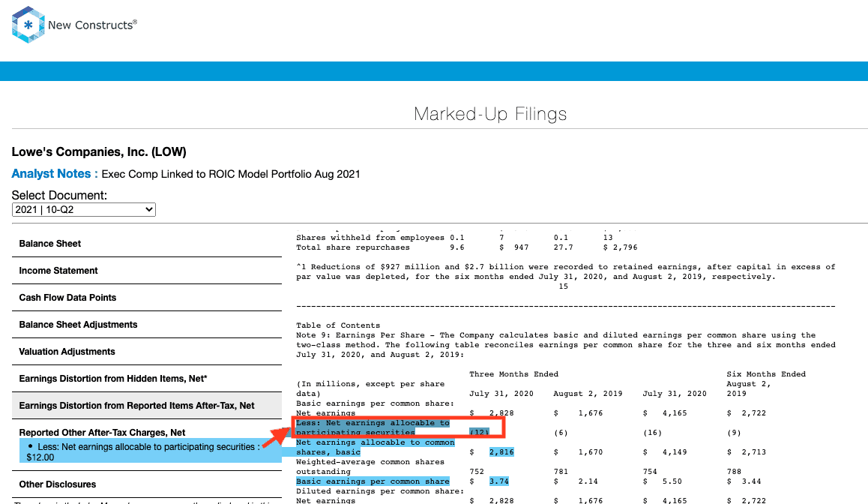This screenshot has height=504, width=868.
Task: Click the 'Lowe's Companies, Inc. (LOW)' heading
Action: [99, 151]
